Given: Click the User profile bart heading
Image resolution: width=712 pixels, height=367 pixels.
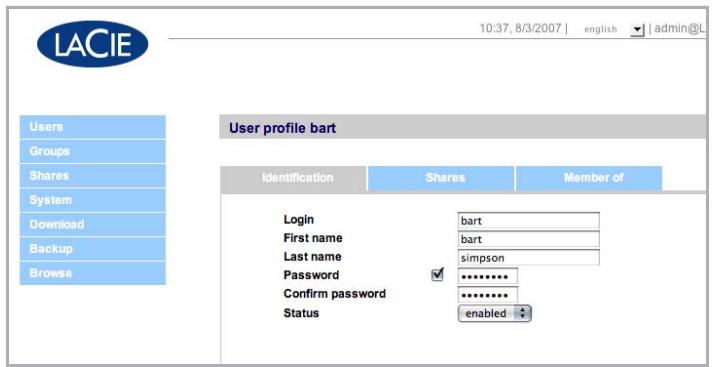Looking at the screenshot, I should click(x=282, y=128).
